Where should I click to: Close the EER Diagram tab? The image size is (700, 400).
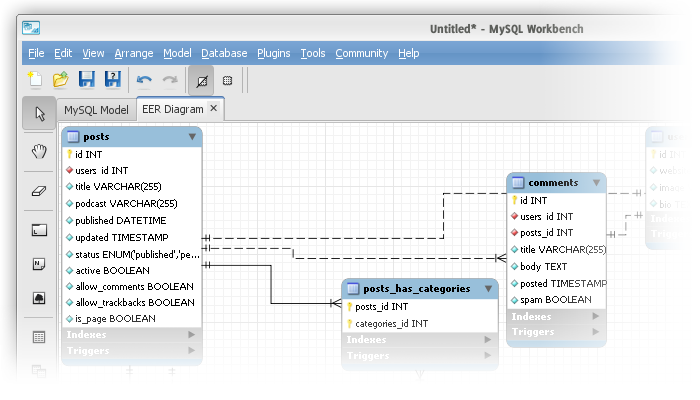[214, 108]
